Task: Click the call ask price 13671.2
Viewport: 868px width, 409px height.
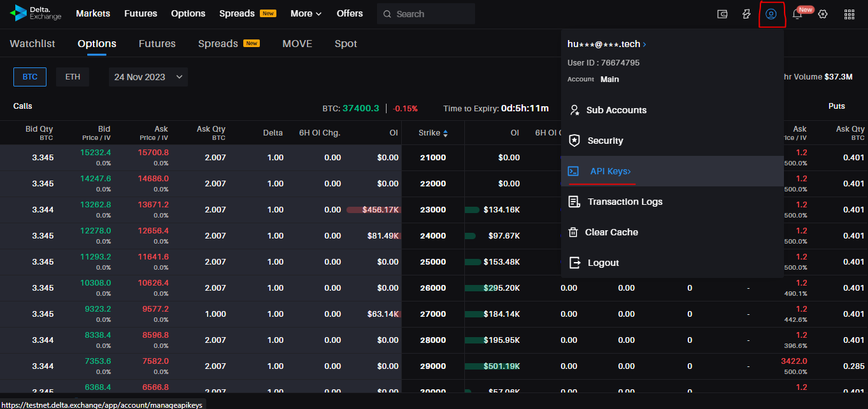Action: (x=153, y=205)
